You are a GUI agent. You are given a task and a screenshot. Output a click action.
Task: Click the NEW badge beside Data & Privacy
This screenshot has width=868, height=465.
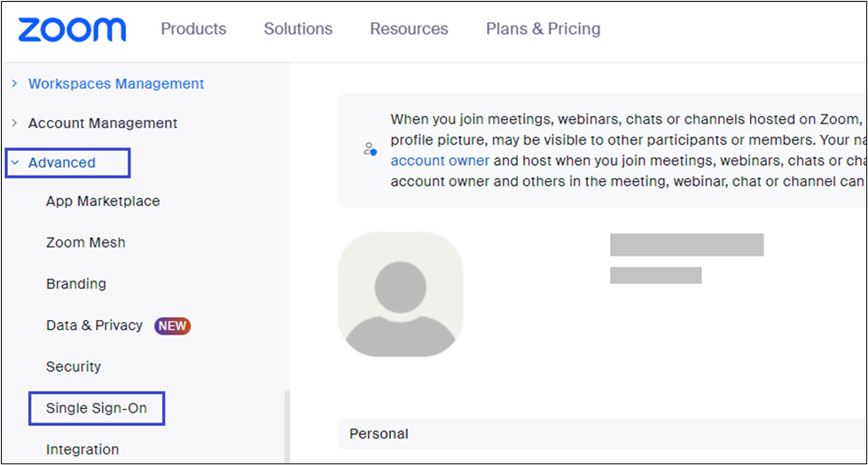click(x=173, y=326)
